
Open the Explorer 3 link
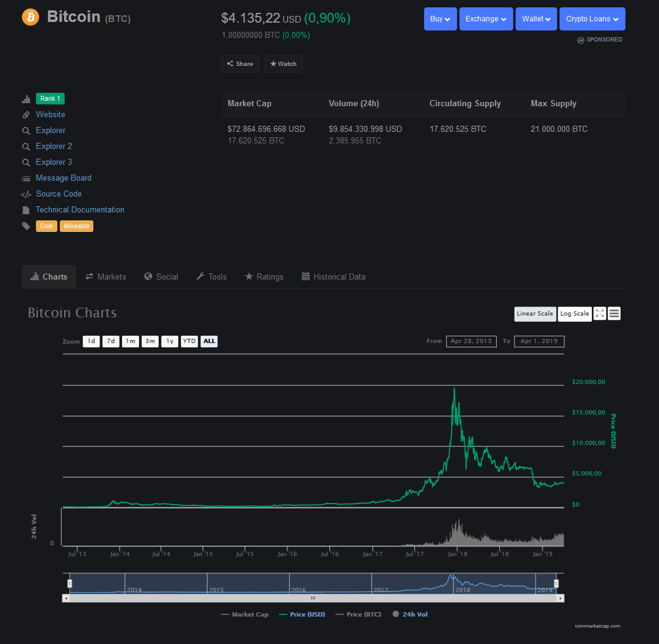click(x=54, y=162)
